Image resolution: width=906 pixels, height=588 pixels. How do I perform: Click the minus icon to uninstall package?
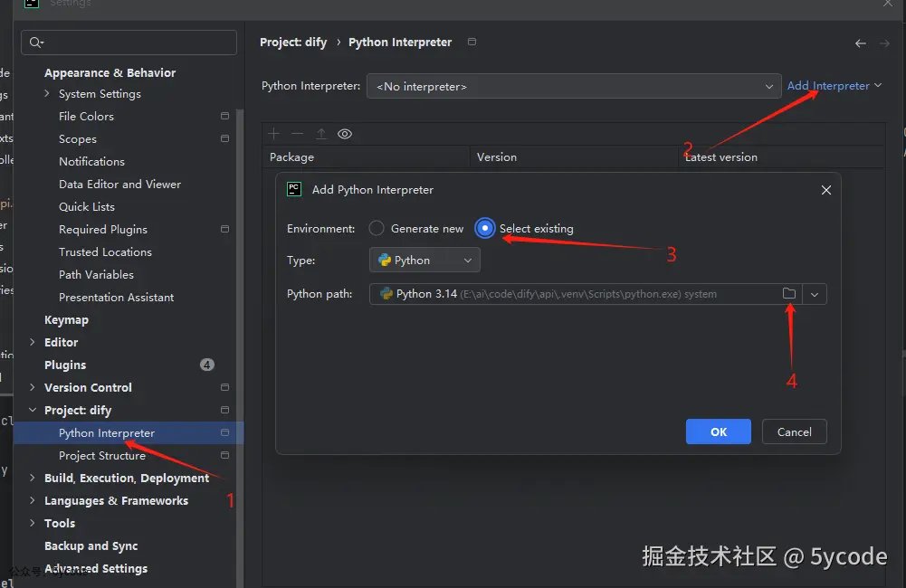tap(298, 134)
